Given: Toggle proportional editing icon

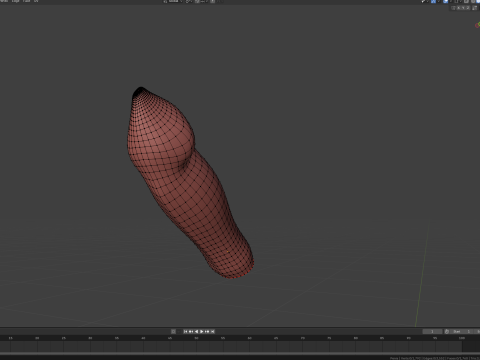Looking at the screenshot, I should pyautogui.click(x=212, y=1).
